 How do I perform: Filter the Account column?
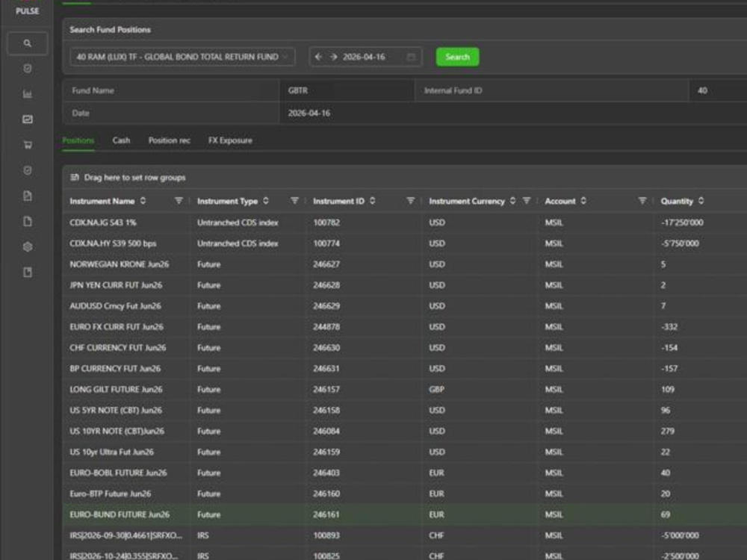(642, 201)
